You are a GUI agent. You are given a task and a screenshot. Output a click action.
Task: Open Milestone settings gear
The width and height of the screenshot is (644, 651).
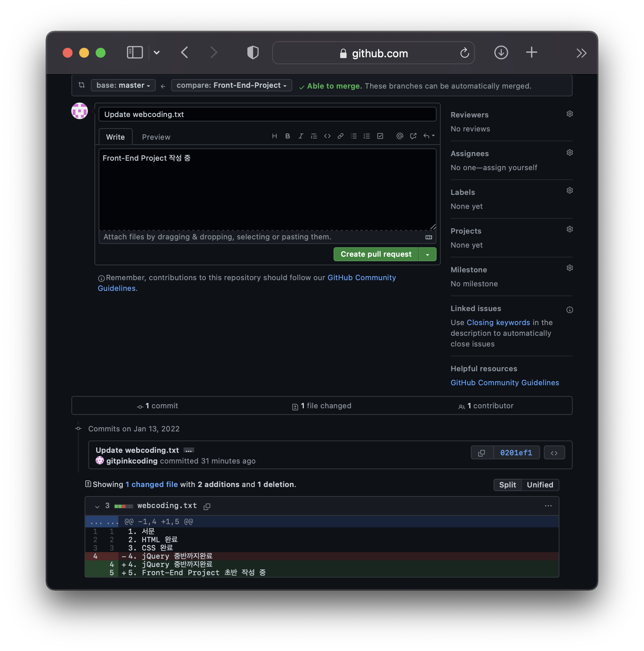coord(570,268)
